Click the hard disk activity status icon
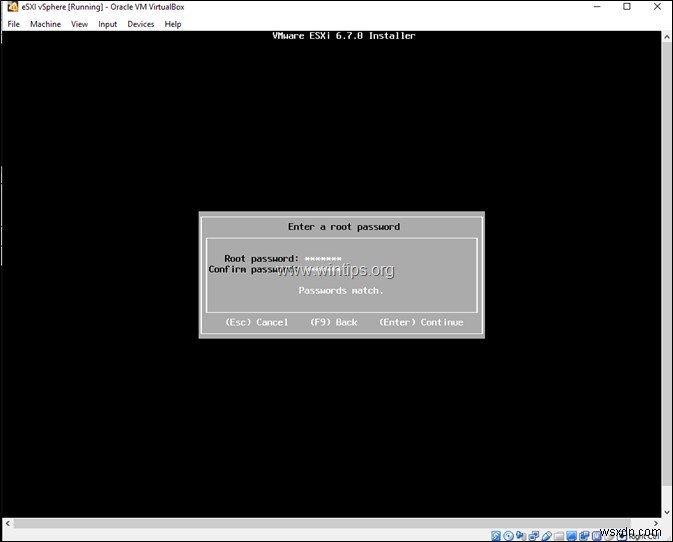The height and width of the screenshot is (542, 673). pos(496,536)
